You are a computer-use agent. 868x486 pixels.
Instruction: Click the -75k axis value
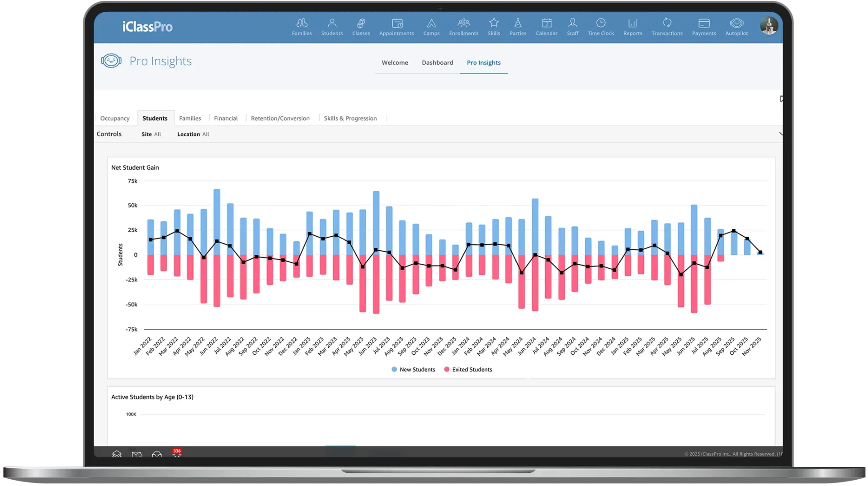click(x=131, y=329)
